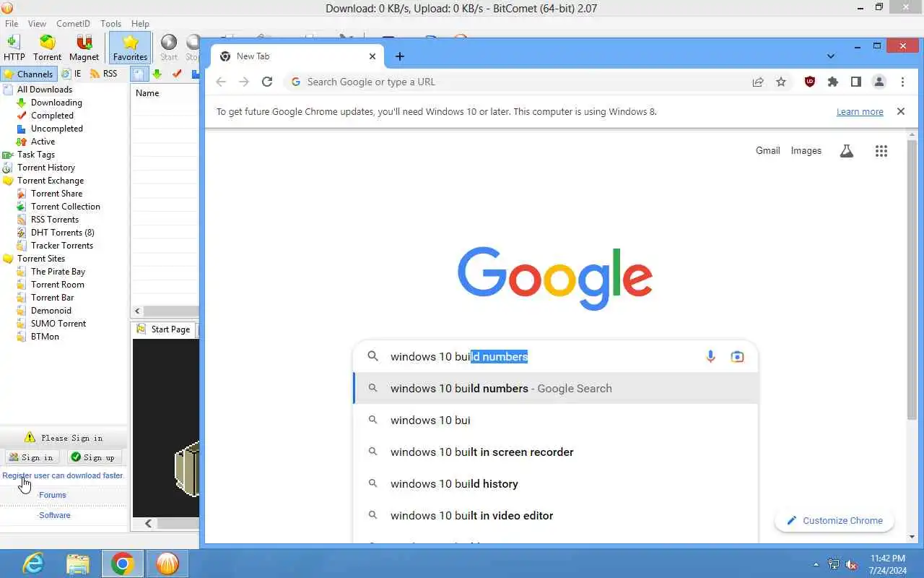
Task: Reload the Chrome page
Action: (267, 82)
